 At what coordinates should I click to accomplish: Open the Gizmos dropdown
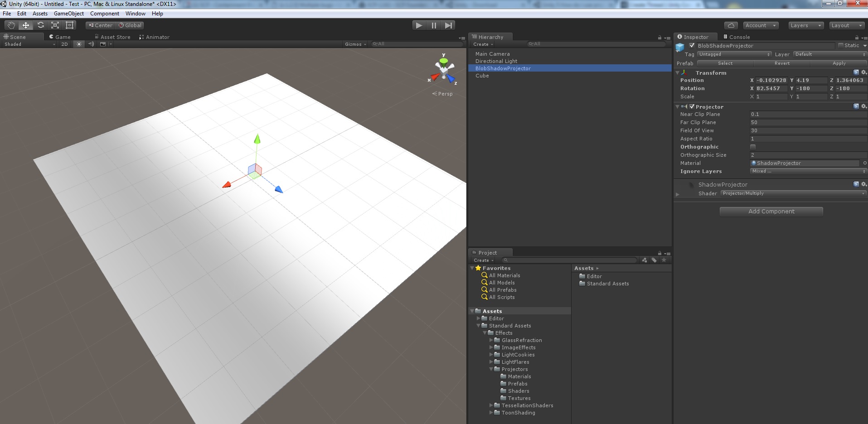(355, 44)
